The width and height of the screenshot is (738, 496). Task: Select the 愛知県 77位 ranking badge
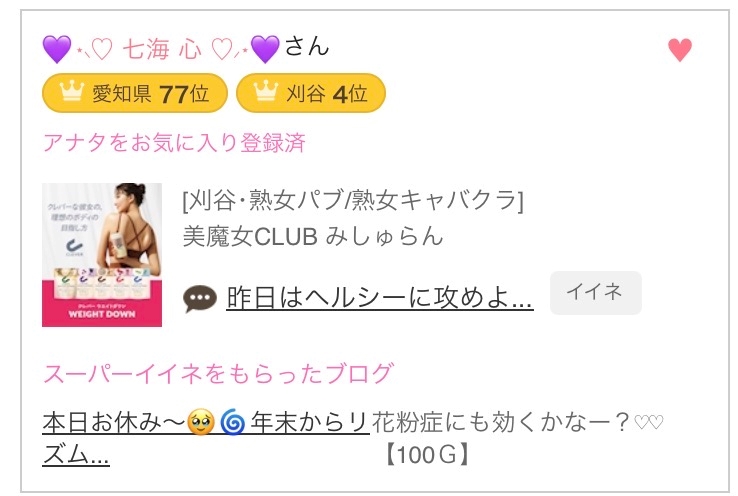(135, 94)
